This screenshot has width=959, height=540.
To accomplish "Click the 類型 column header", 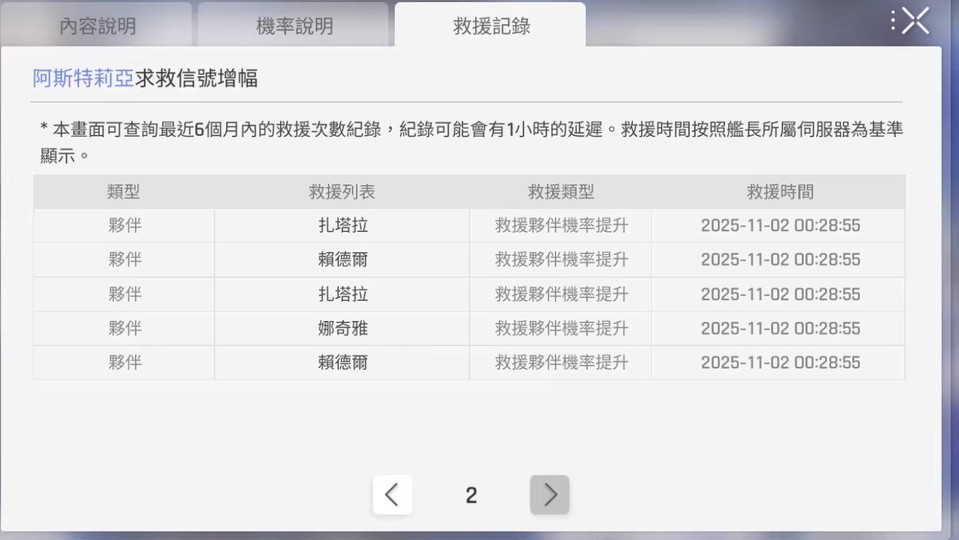I will tap(124, 192).
